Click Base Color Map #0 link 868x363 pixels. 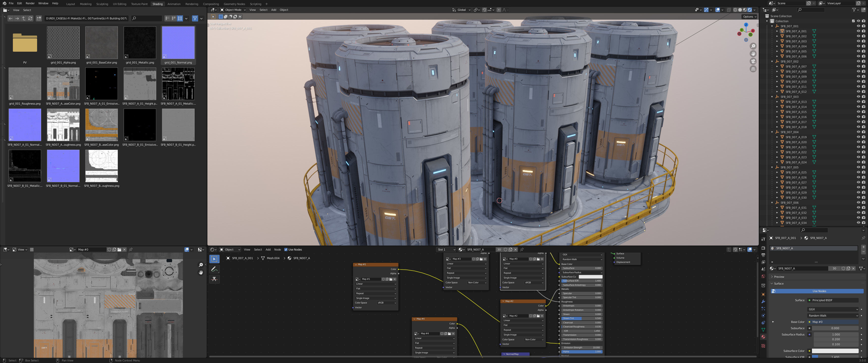click(x=833, y=322)
